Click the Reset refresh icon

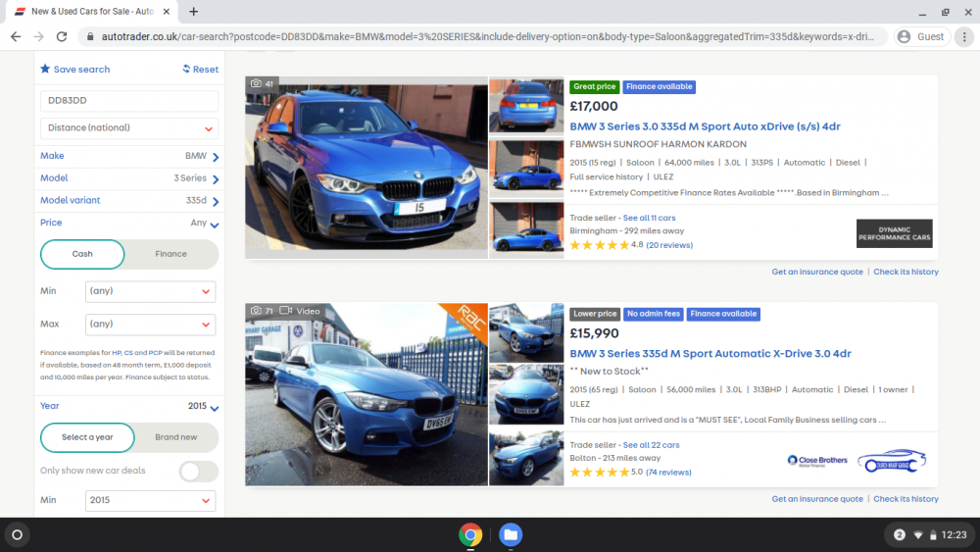(x=186, y=69)
